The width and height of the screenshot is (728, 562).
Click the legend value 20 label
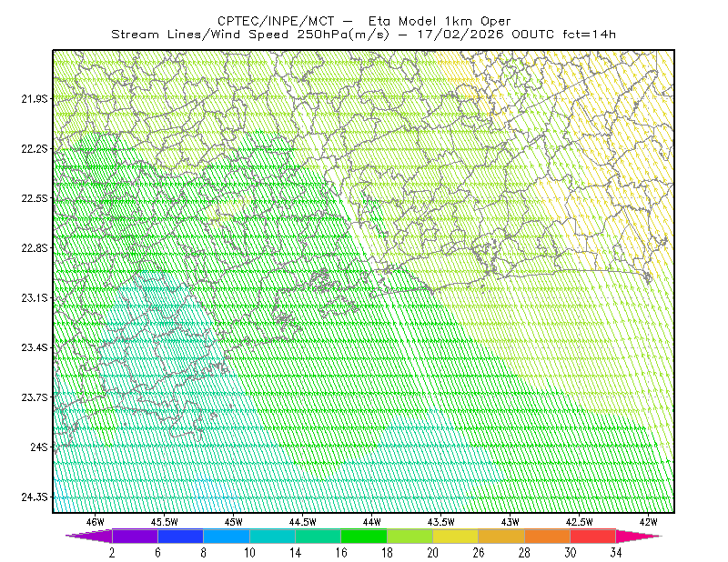pyautogui.click(x=433, y=553)
